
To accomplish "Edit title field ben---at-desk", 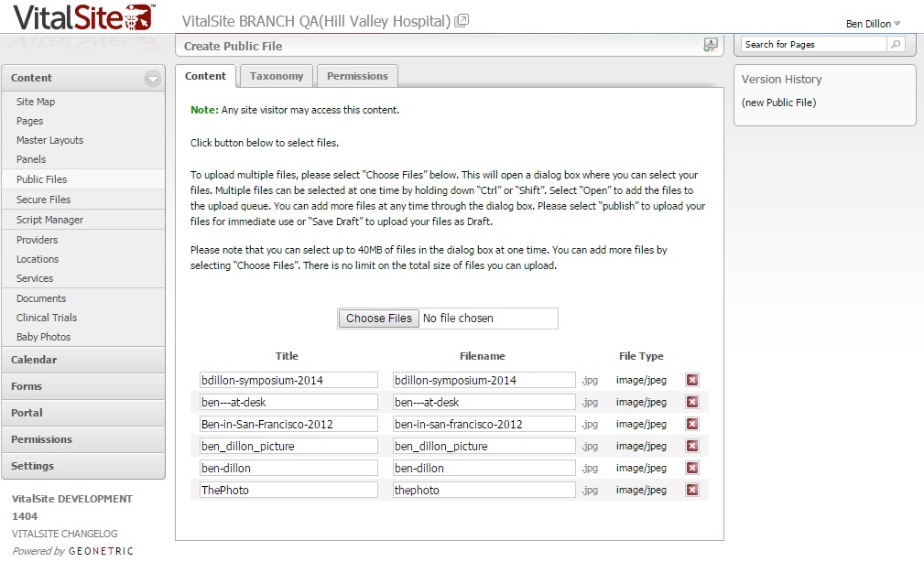I will pos(288,402).
